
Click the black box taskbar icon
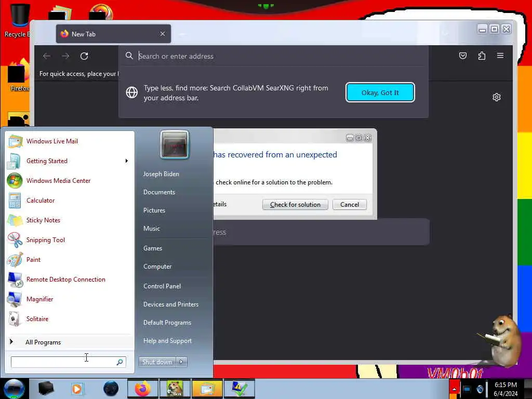pos(46,389)
